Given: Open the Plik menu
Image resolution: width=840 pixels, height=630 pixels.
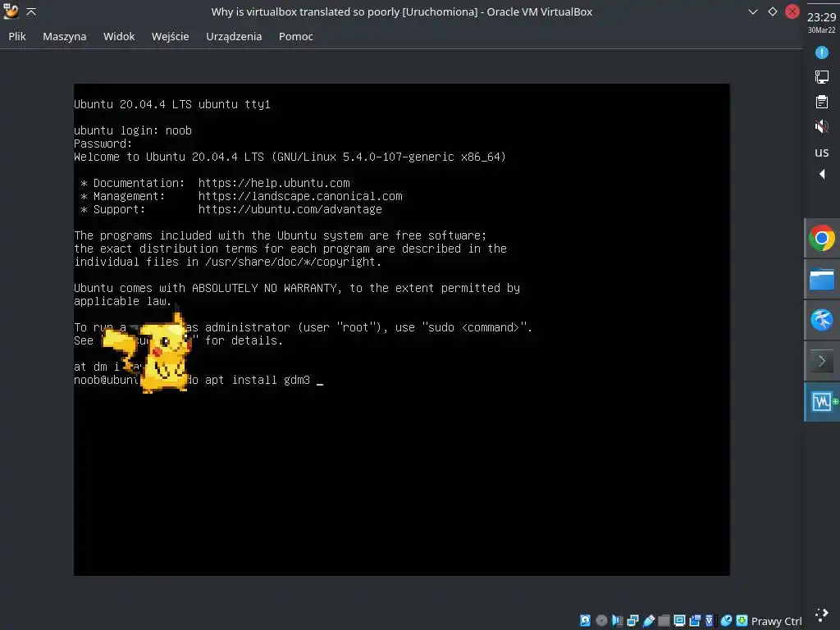Looking at the screenshot, I should coord(17,36).
